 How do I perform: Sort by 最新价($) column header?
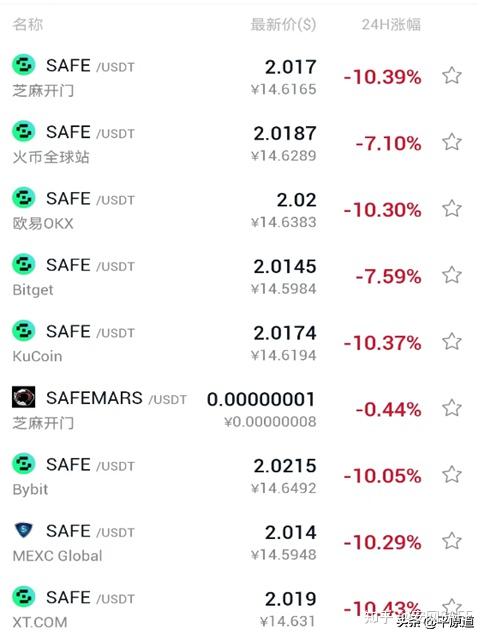[x=283, y=24]
